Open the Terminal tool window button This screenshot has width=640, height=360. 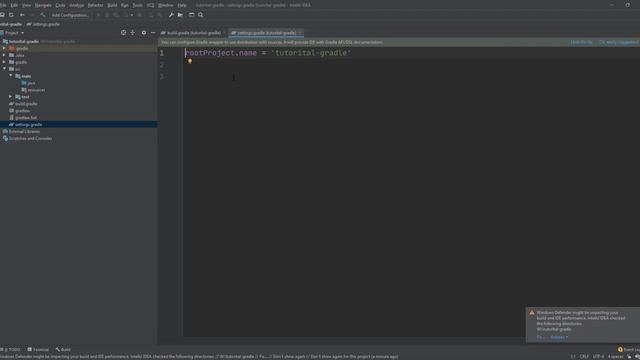tap(38, 349)
